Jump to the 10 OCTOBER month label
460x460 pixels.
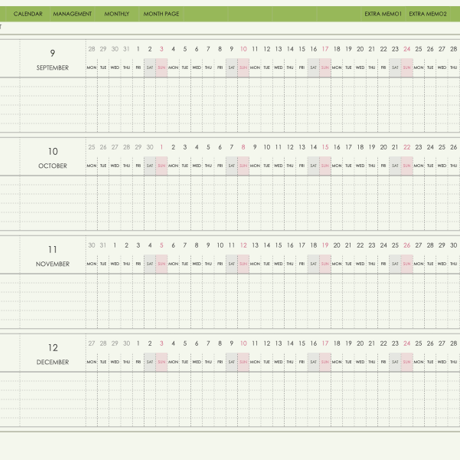(53, 158)
